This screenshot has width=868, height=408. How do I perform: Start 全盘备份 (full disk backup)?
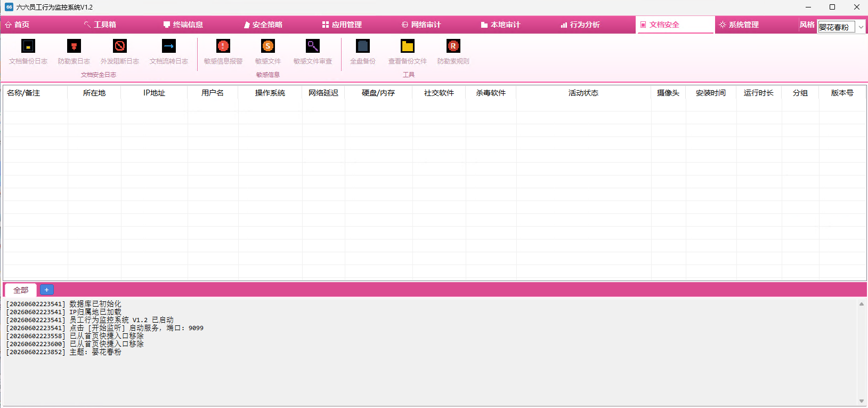(363, 52)
